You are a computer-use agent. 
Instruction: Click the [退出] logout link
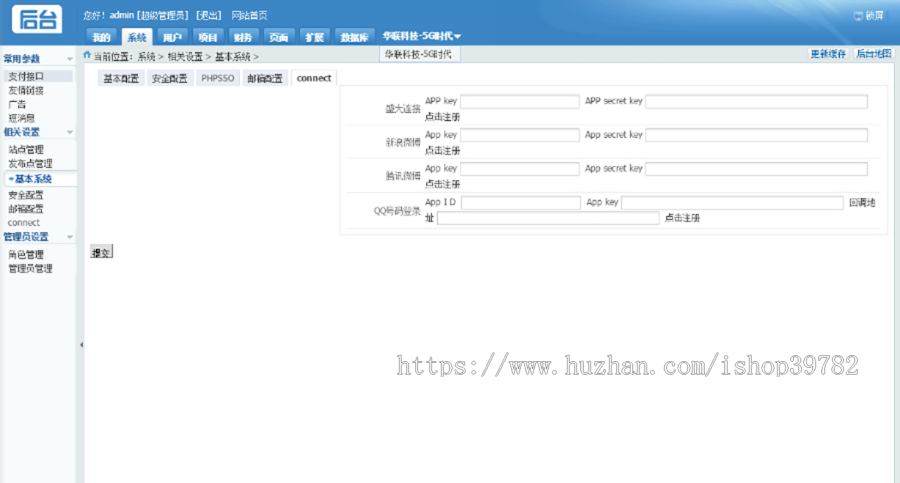pyautogui.click(x=208, y=16)
